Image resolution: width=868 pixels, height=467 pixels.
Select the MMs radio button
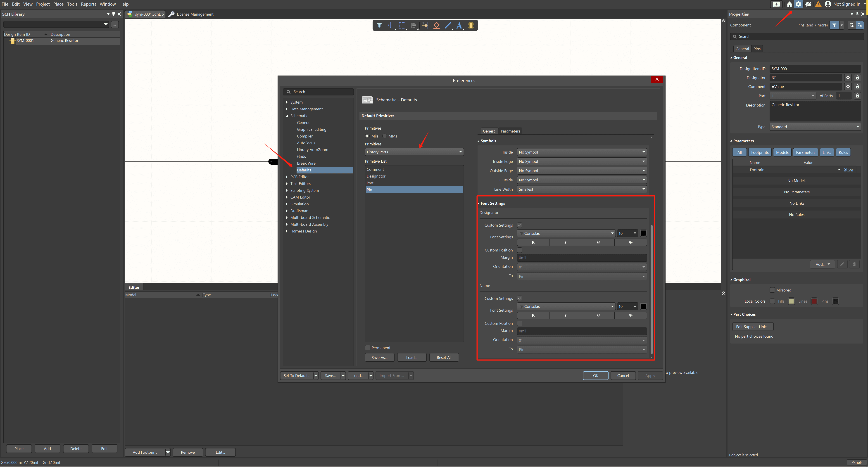click(385, 136)
